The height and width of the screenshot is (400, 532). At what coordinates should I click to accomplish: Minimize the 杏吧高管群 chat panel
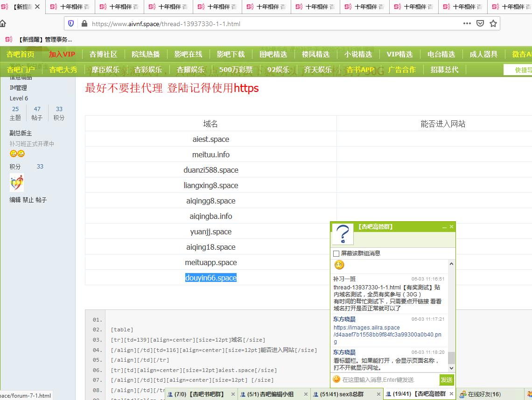pos(444,227)
